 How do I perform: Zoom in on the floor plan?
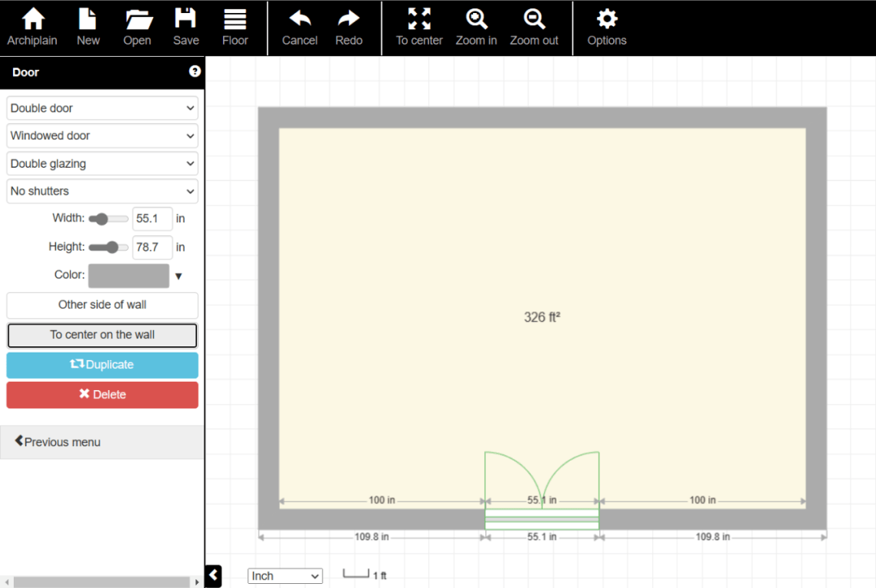[x=476, y=19]
